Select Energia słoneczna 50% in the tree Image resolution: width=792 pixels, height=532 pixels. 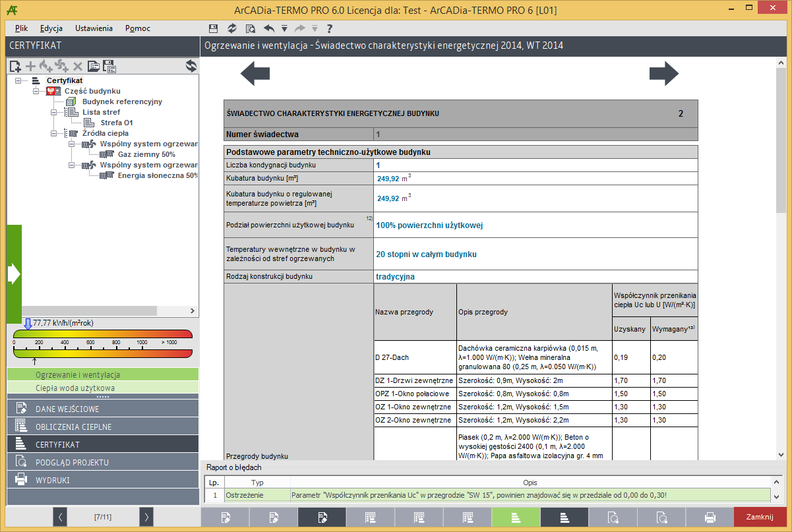(158, 175)
